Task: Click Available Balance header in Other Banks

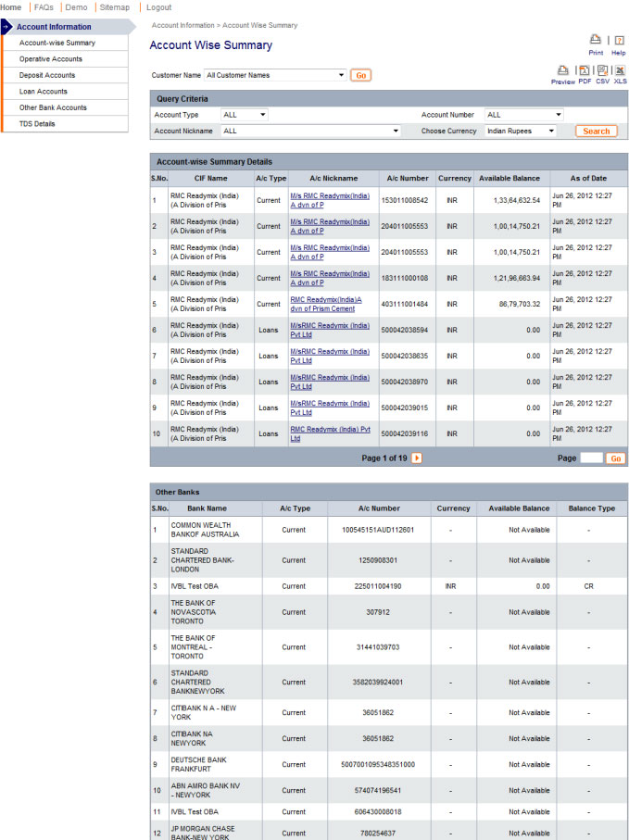Action: (x=519, y=508)
